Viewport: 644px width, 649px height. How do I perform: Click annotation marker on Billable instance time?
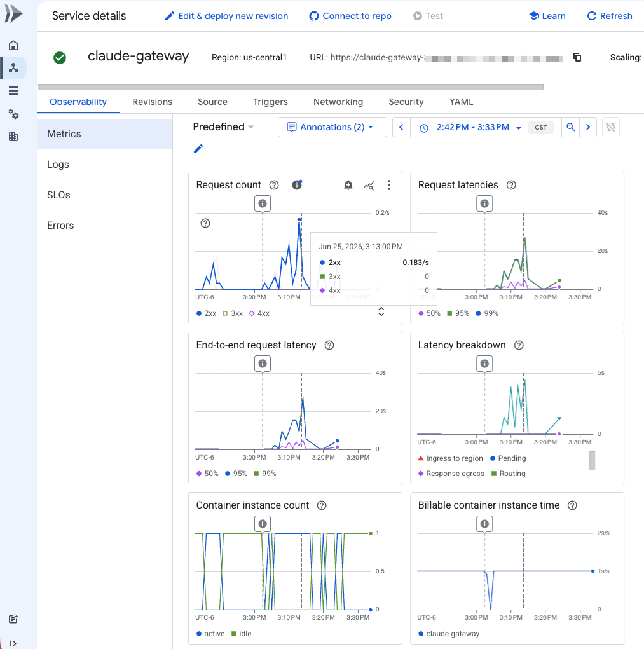click(484, 524)
